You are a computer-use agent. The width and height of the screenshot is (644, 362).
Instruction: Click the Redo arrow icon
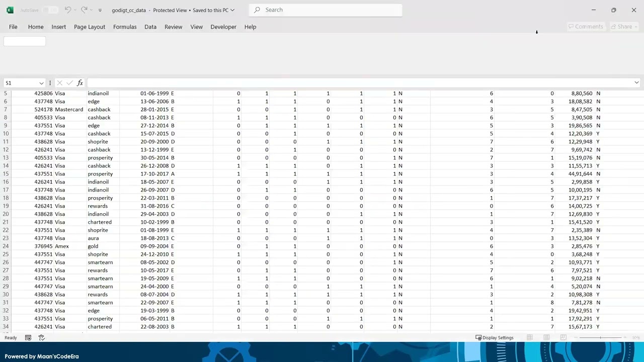84,10
